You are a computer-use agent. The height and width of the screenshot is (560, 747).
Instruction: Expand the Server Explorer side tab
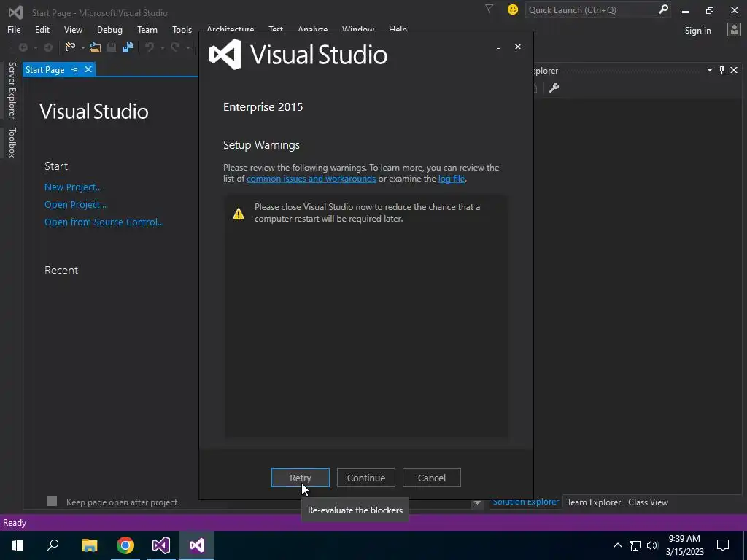(x=12, y=90)
